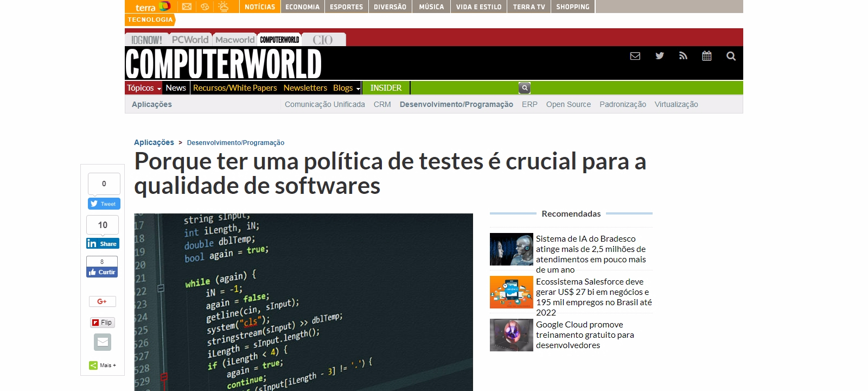Image resolution: width=868 pixels, height=391 pixels.
Task: Open Terra DIVERSÃO tab
Action: pos(390,7)
